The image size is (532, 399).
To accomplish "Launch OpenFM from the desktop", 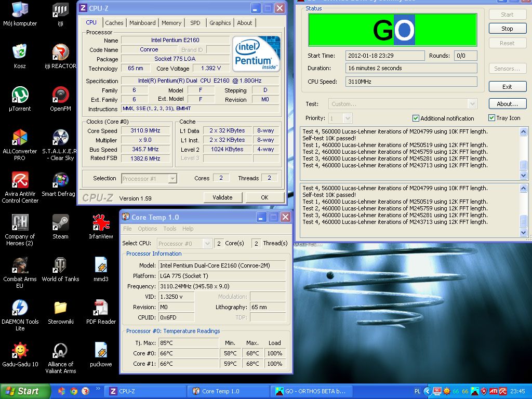I will coord(60,99).
